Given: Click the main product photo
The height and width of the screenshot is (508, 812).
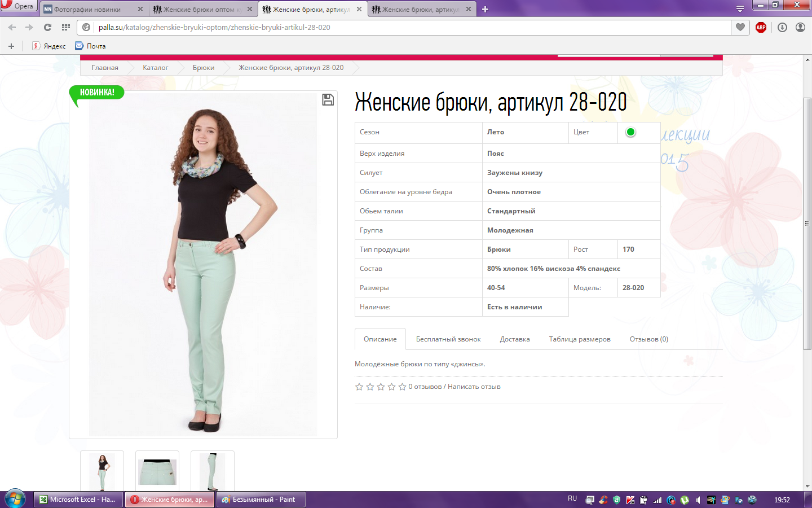Looking at the screenshot, I should pos(203,265).
